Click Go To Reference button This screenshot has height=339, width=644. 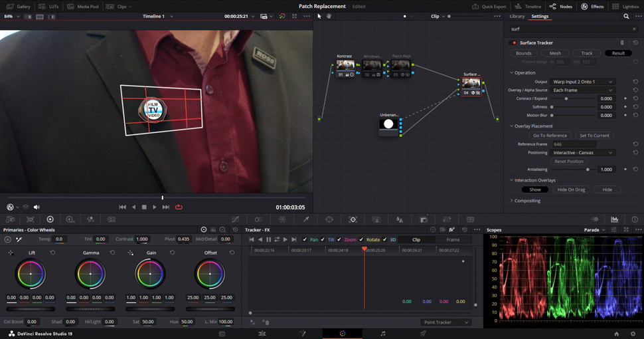tap(550, 136)
